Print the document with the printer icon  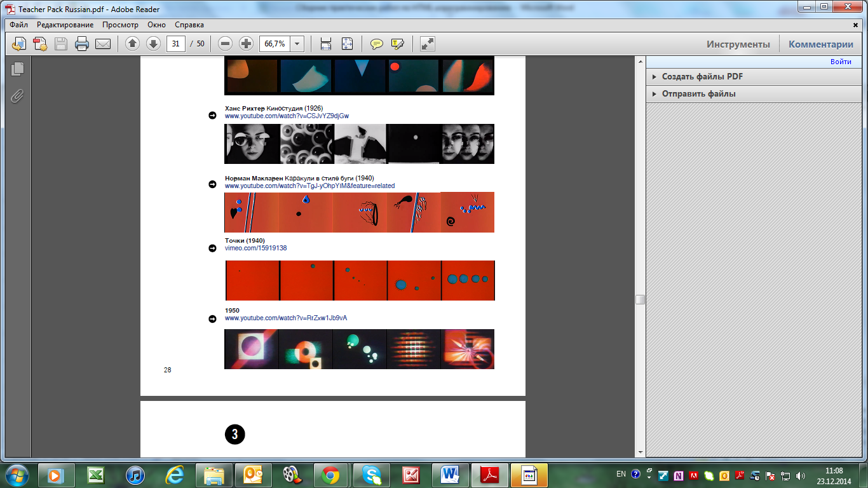pos(82,44)
